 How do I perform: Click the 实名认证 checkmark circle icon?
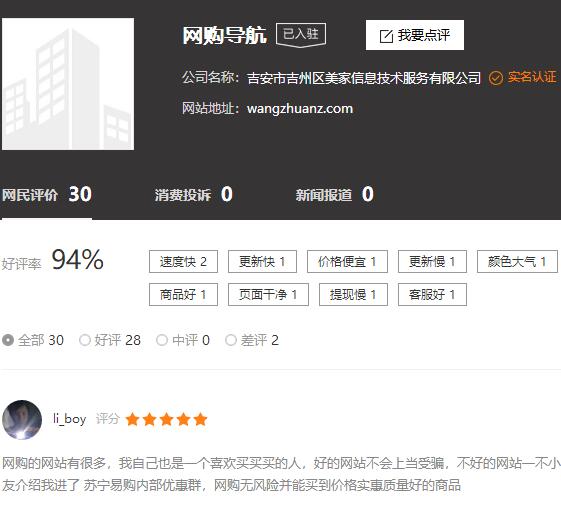[x=496, y=78]
